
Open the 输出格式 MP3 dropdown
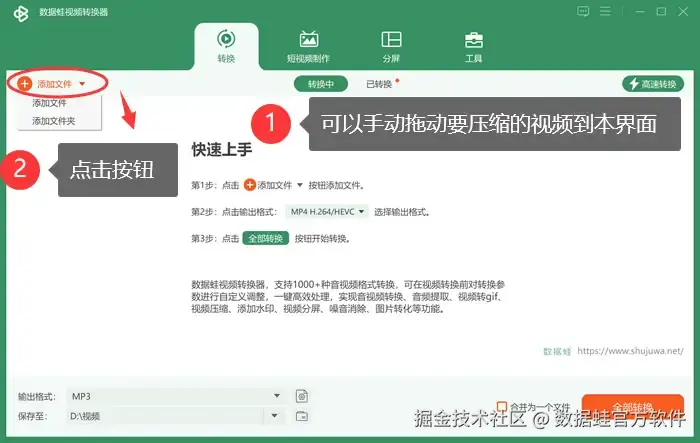175,396
